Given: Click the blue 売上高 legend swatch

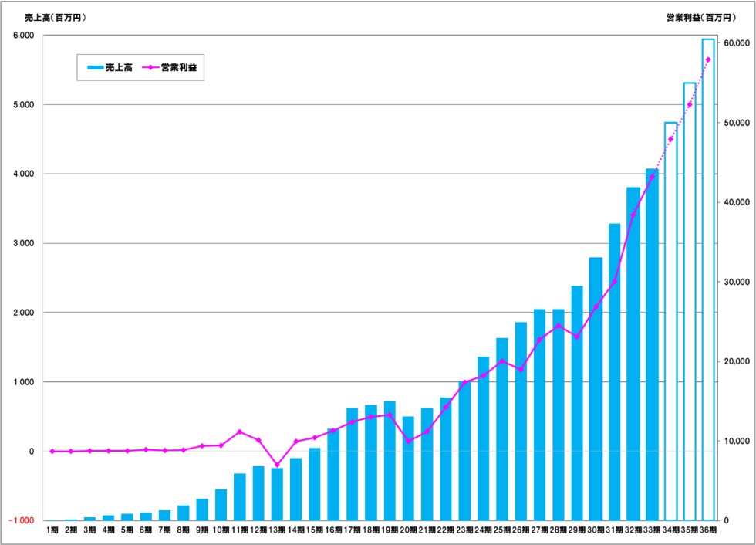Looking at the screenshot, I should click(x=96, y=68).
